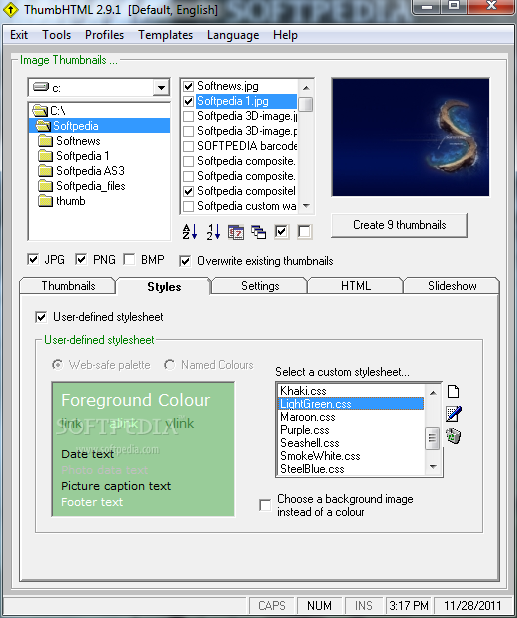Click the file list scrollbar thumb
517x618 pixels.
pos(306,104)
